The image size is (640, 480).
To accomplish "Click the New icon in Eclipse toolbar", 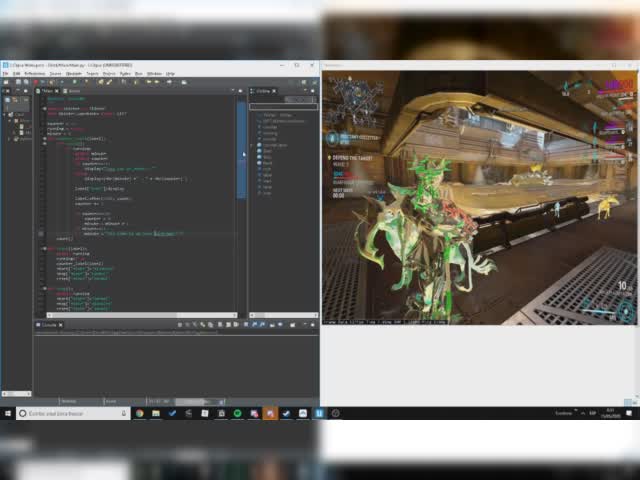I will pyautogui.click(x=6, y=82).
